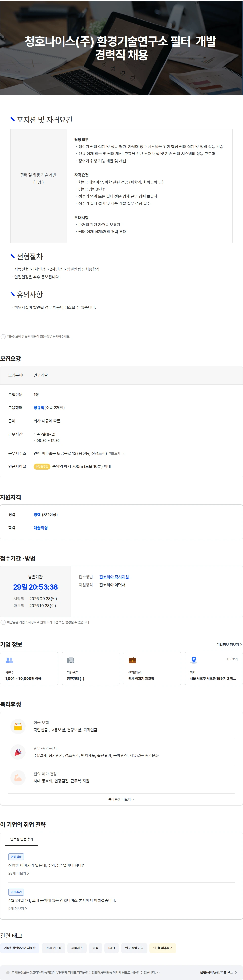Click the 창업한 이야기가 있는데 interview question text
The width and height of the screenshot is (243, 980).
46,865
